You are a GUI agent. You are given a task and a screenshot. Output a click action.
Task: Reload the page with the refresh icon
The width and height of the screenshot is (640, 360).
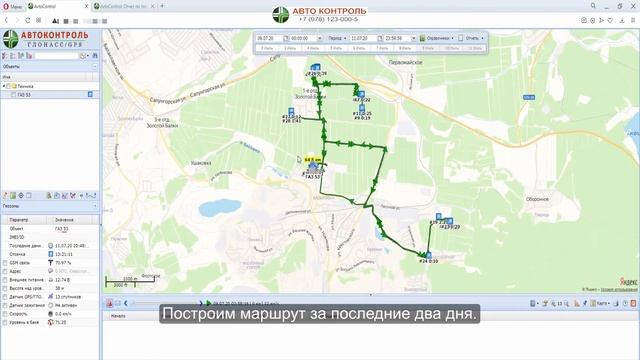pos(27,20)
